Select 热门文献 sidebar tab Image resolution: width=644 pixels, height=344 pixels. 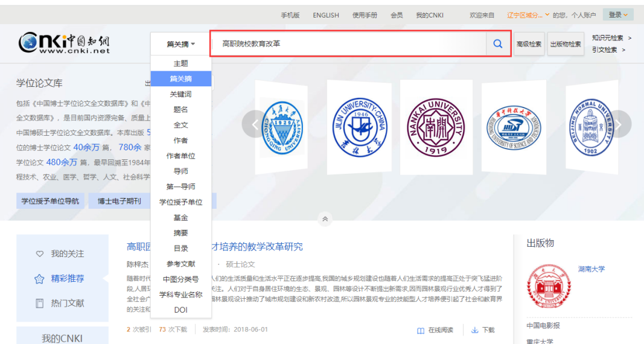point(62,304)
